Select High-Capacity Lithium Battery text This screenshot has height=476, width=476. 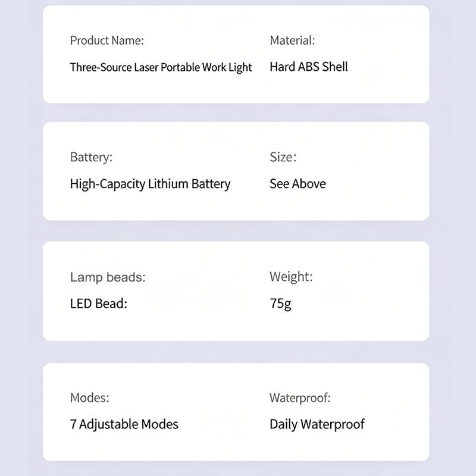coord(150,184)
